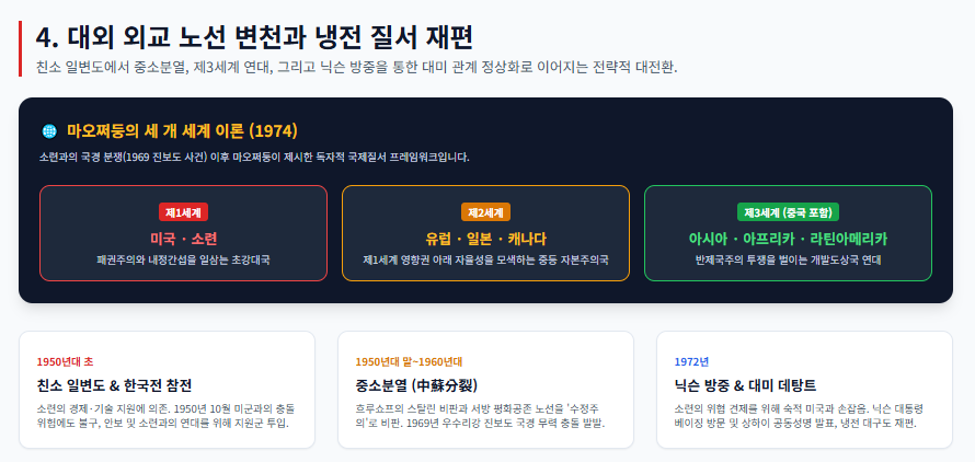Click the 1950년대 말~1960년대 date label

pos(409,362)
